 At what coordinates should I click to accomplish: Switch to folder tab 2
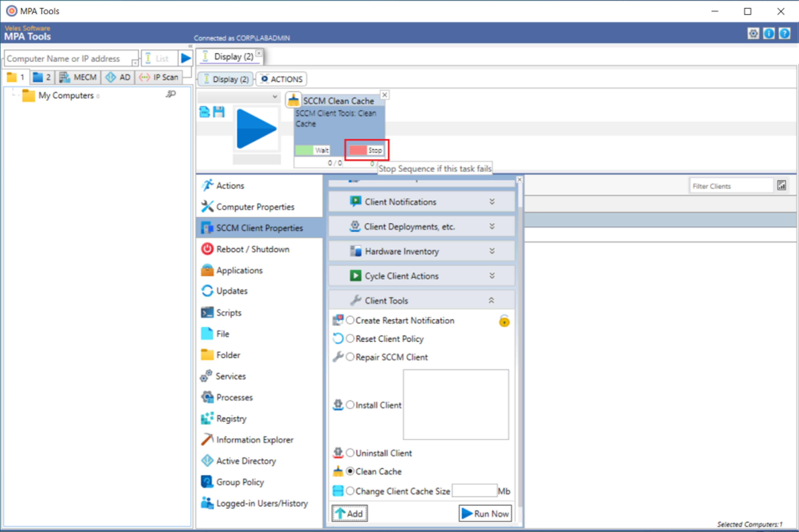(42, 77)
